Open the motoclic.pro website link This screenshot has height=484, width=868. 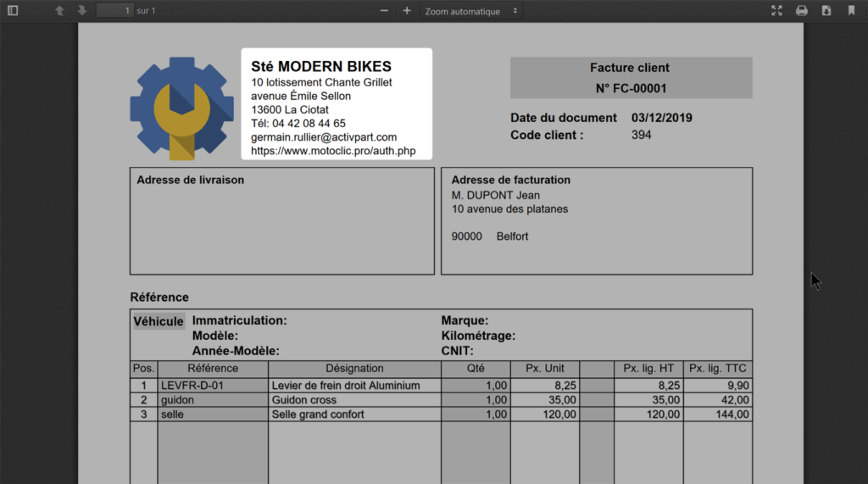[x=333, y=151]
